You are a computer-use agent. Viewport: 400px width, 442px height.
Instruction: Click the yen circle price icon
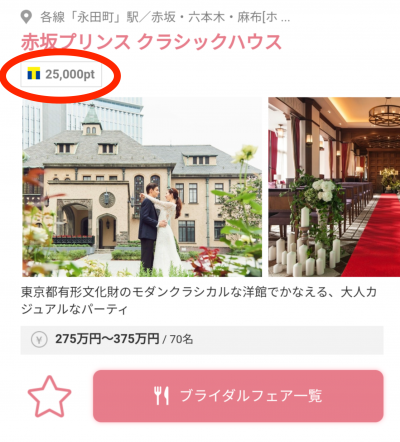[39, 340]
